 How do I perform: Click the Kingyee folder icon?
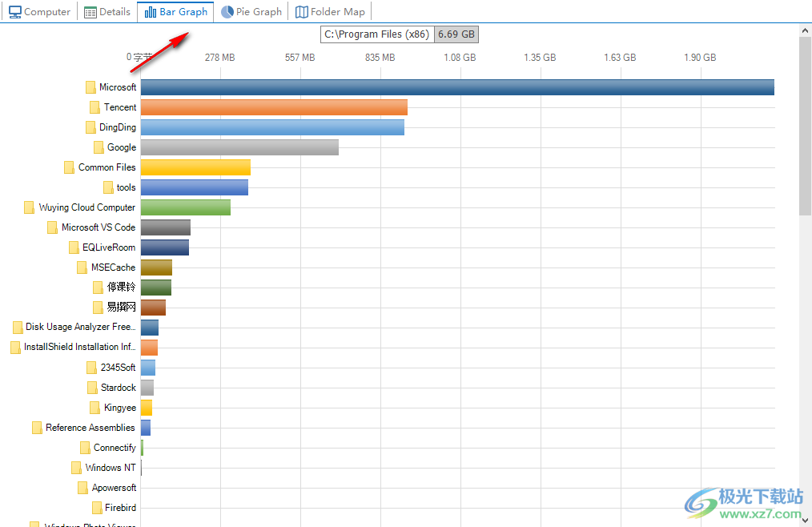tap(94, 408)
